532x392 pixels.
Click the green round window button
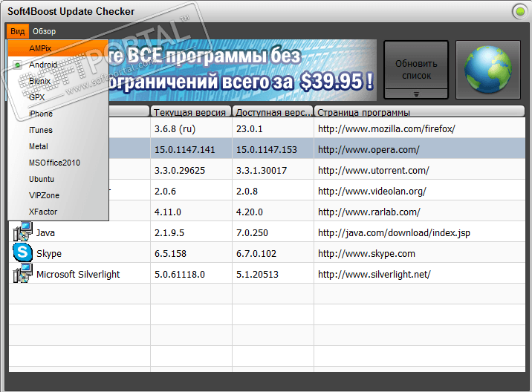520,12
